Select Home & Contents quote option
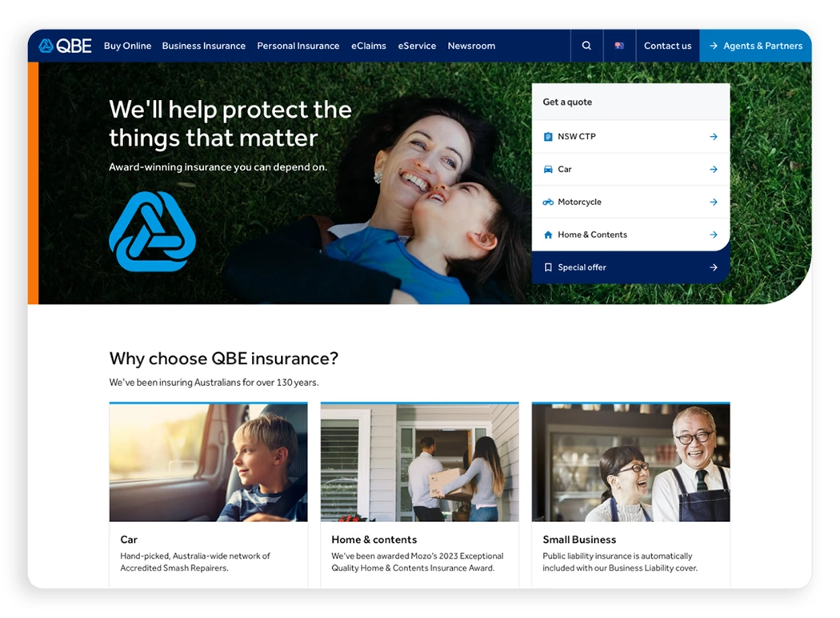The width and height of the screenshot is (840, 618). pyautogui.click(x=630, y=235)
